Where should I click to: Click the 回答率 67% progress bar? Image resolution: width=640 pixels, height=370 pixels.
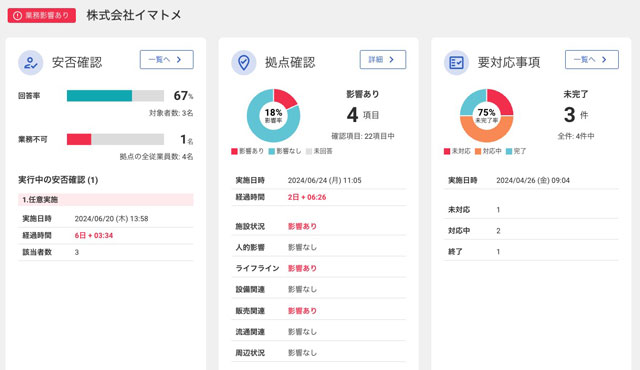[116, 96]
